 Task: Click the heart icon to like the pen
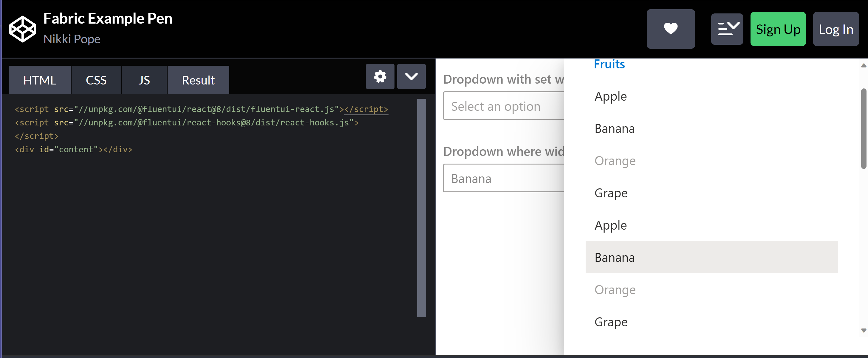pos(671,29)
